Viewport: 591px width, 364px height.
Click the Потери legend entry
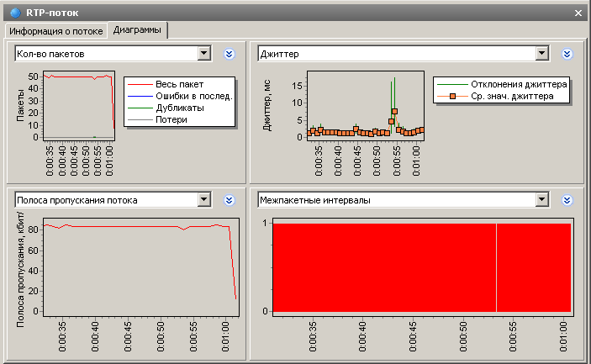click(x=157, y=119)
